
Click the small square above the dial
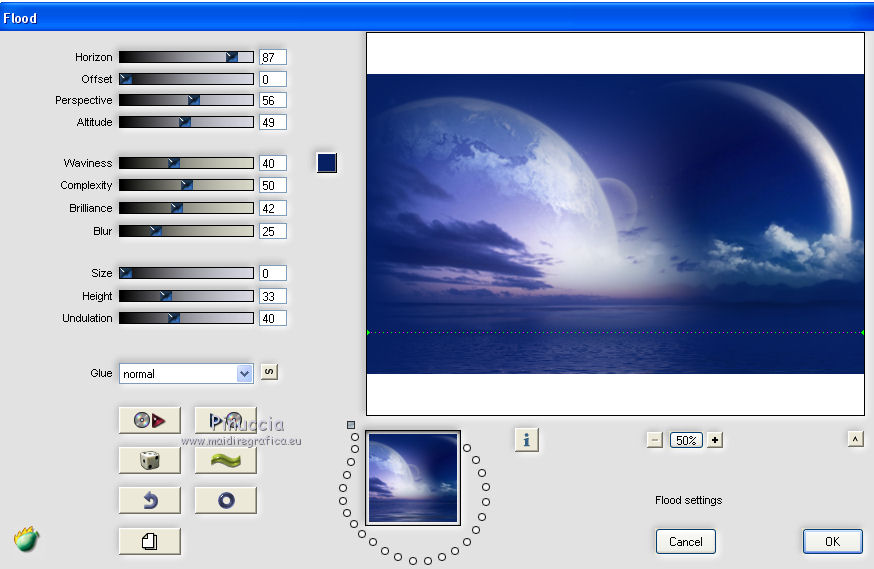coord(351,425)
